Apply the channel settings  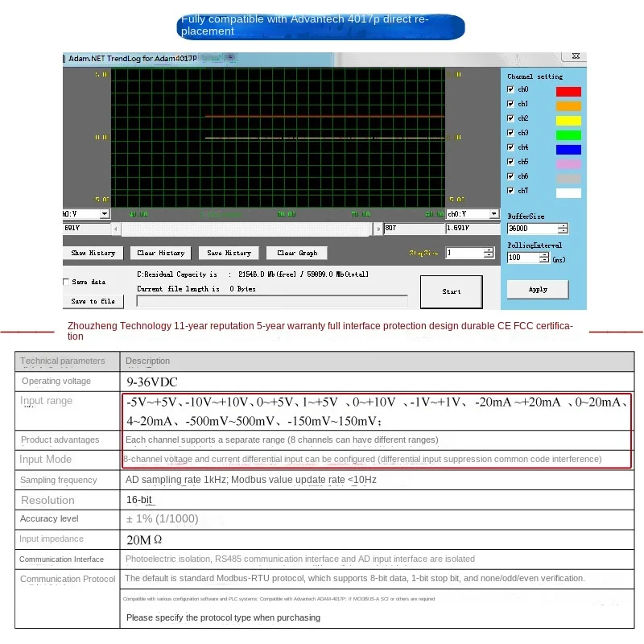coord(538,290)
